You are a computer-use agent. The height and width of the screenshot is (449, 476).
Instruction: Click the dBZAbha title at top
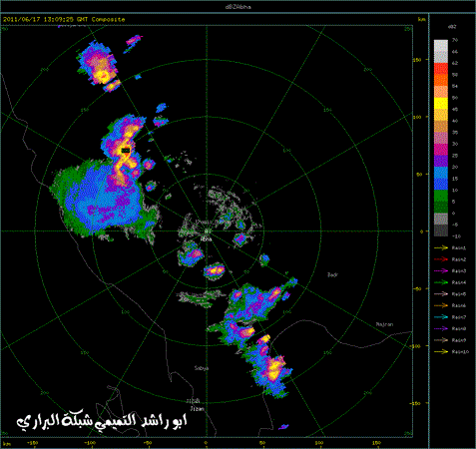click(x=238, y=7)
